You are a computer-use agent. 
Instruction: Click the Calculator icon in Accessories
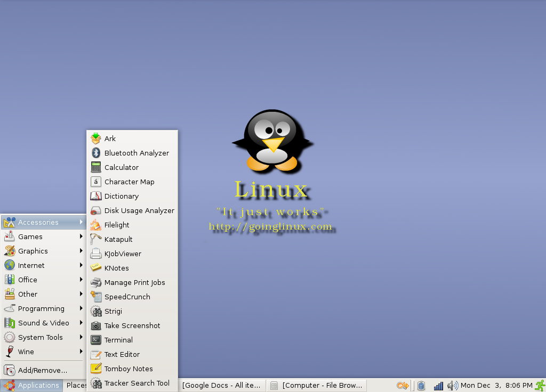96,167
